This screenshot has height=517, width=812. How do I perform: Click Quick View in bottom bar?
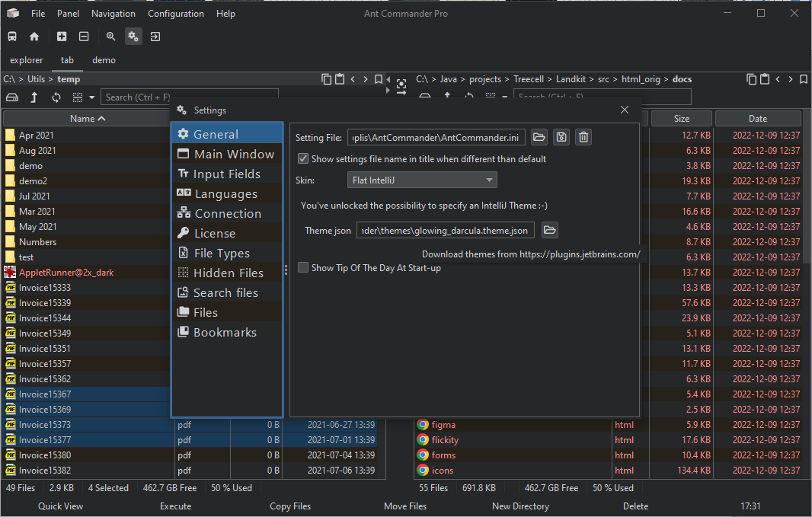[61, 506]
